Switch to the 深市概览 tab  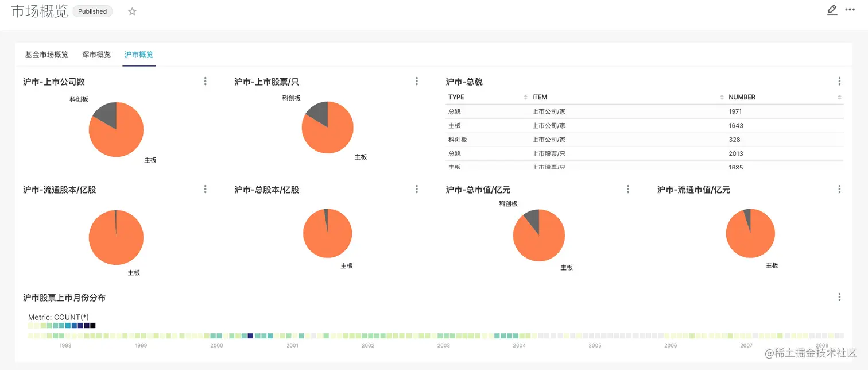(96, 55)
